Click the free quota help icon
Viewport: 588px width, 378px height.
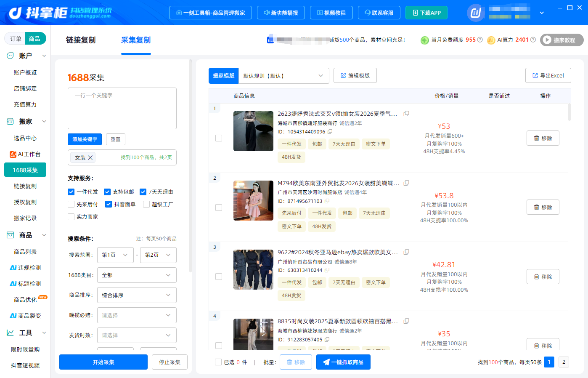[480, 40]
